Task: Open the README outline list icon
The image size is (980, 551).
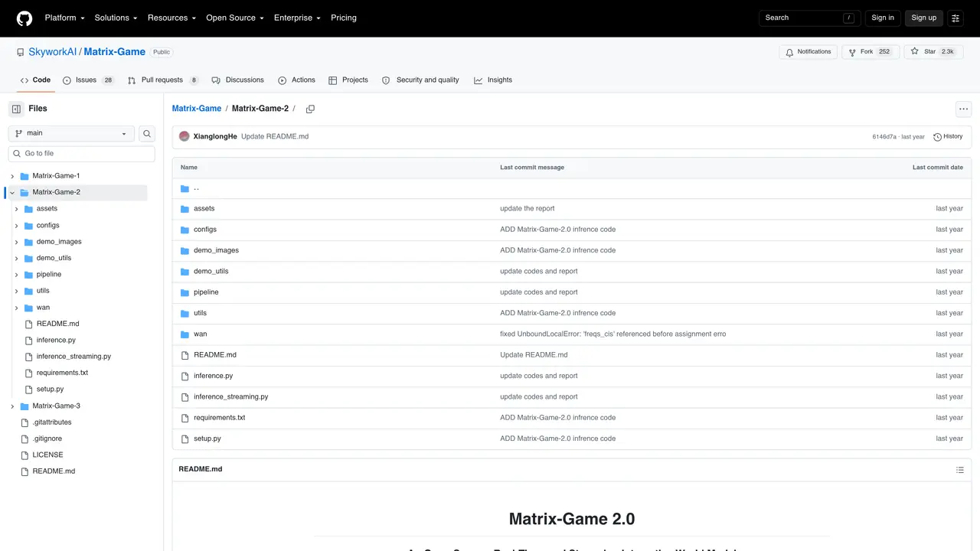Action: [959, 470]
